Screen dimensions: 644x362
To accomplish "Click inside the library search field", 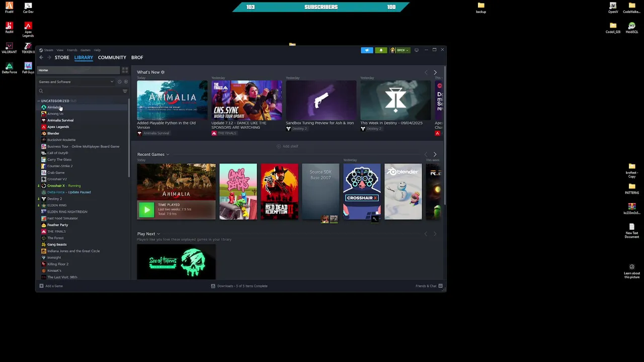I will (82, 91).
